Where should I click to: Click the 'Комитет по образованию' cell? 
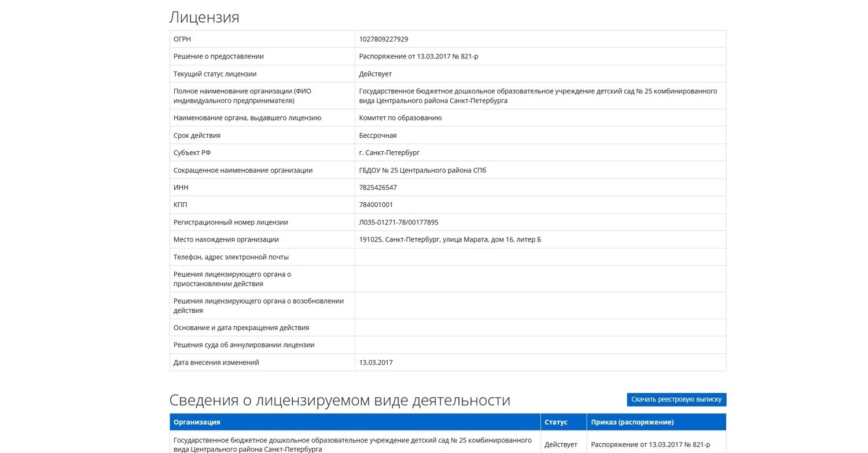click(400, 118)
